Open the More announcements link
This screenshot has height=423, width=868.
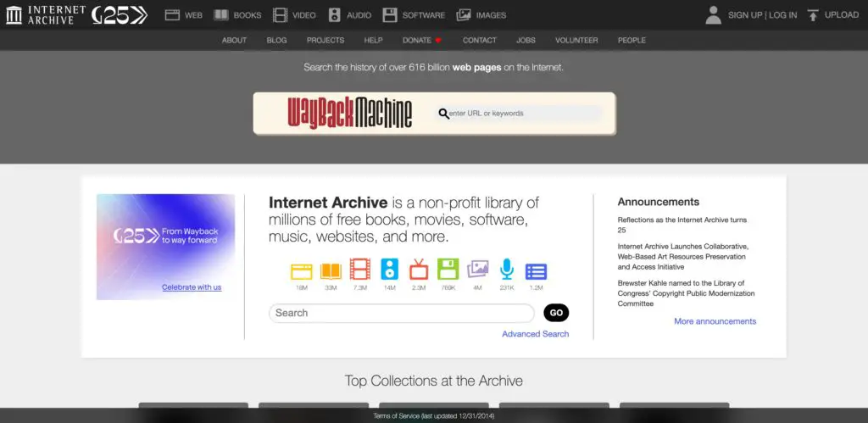(715, 321)
